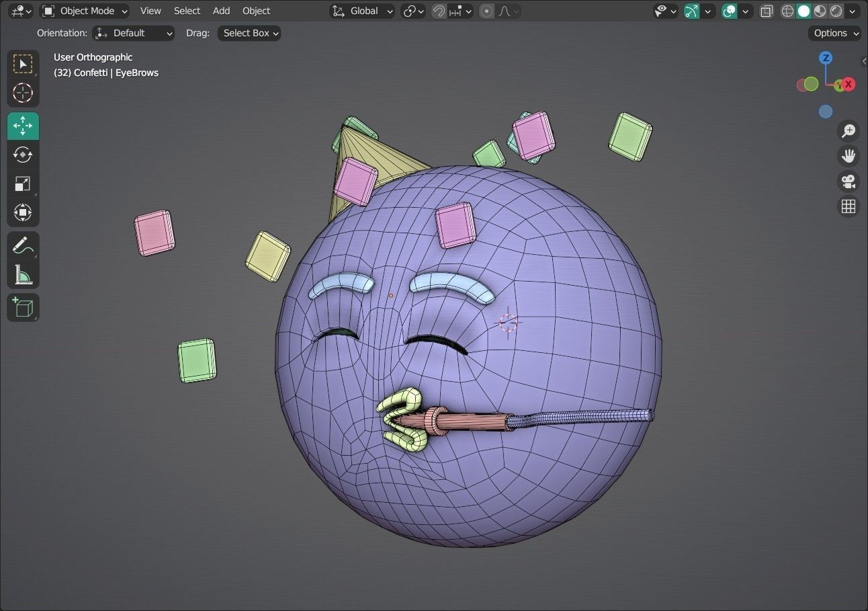The image size is (868, 611).
Task: Open the Object Mode dropdown
Action: click(x=84, y=11)
